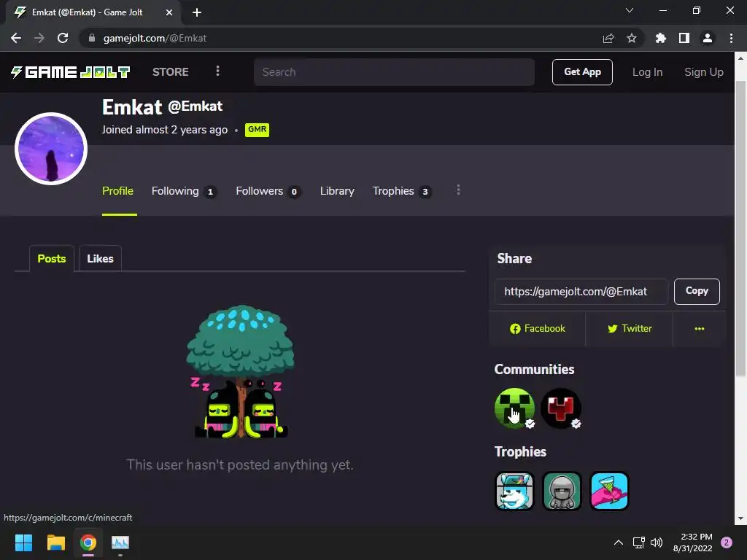This screenshot has height=560, width=747.
Task: Share this page icon in address bar
Action: 608,38
